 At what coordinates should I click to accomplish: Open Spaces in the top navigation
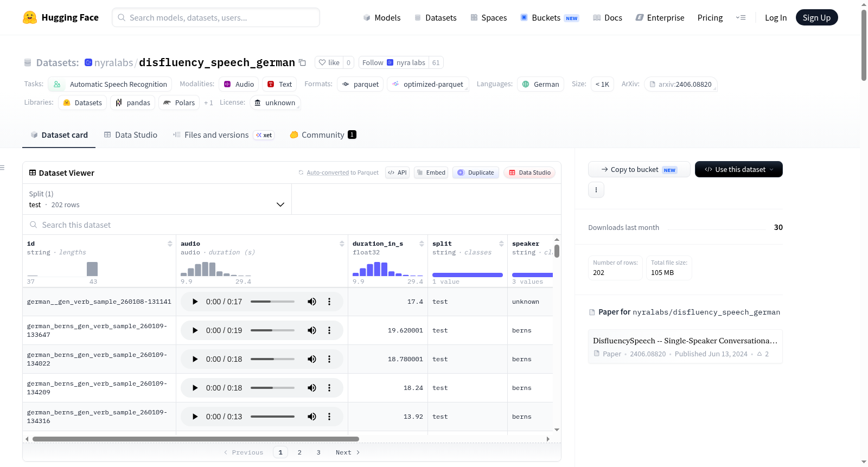488,17
